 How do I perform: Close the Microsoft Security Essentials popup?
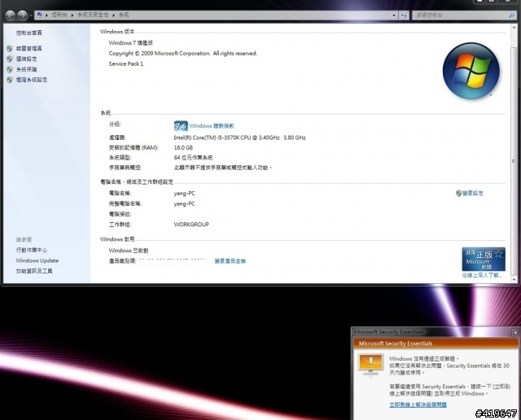515,332
